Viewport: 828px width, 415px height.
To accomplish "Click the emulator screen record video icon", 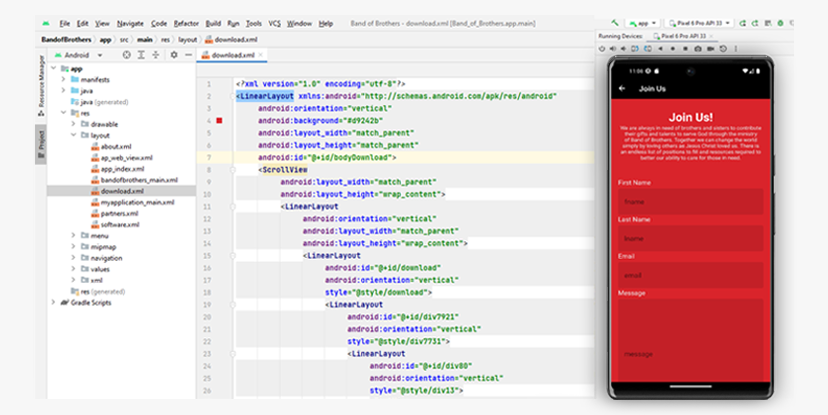I will (711, 49).
